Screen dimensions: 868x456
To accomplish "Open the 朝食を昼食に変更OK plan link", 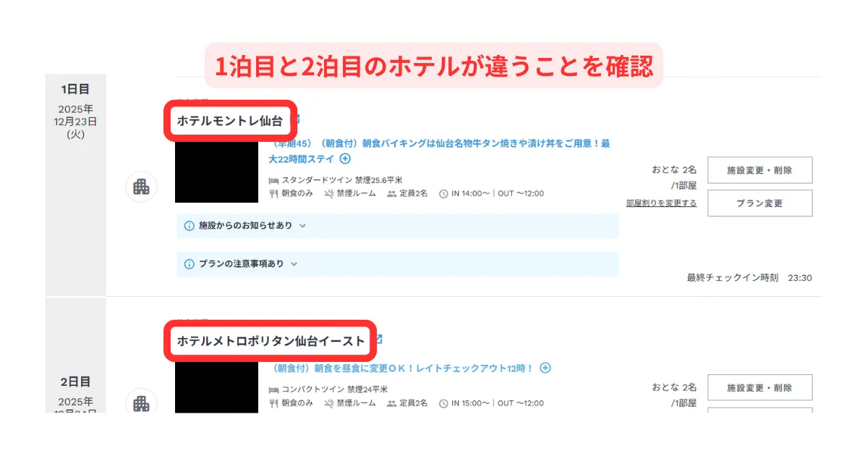I will point(402,368).
